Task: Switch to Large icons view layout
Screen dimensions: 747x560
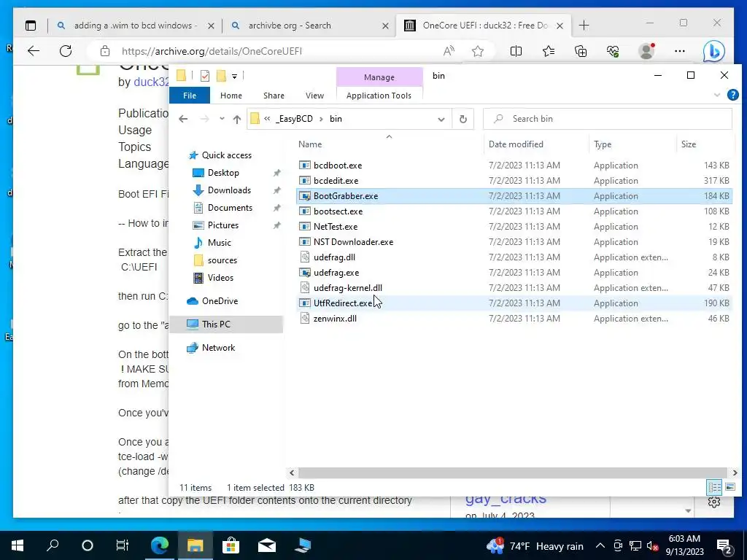Action: coord(730,487)
